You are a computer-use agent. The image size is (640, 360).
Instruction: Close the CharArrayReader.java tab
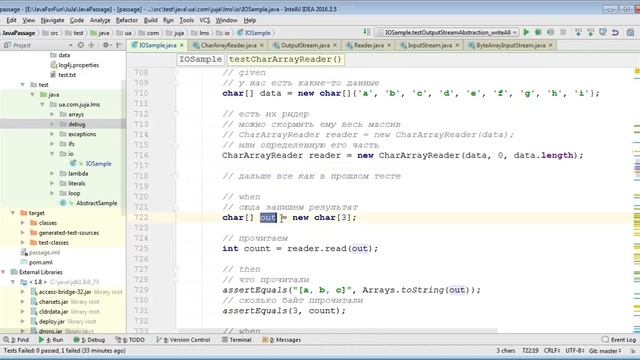click(x=262, y=45)
